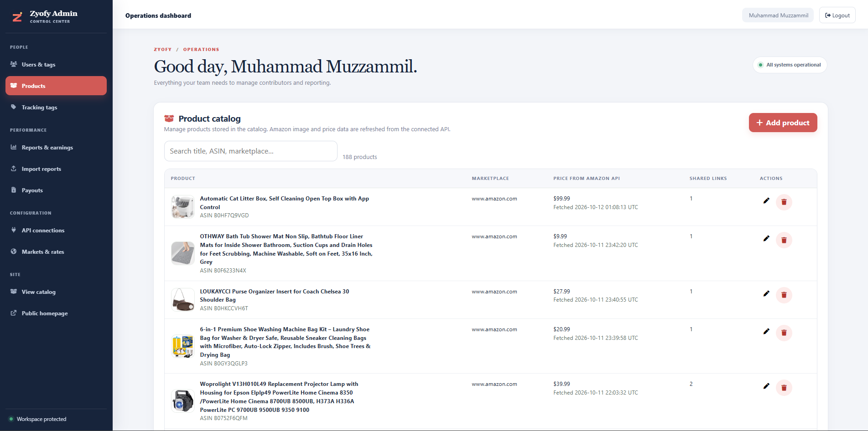Delete the OTHWAY Bath Tub Shower Mat product
The width and height of the screenshot is (868, 431).
point(784,240)
